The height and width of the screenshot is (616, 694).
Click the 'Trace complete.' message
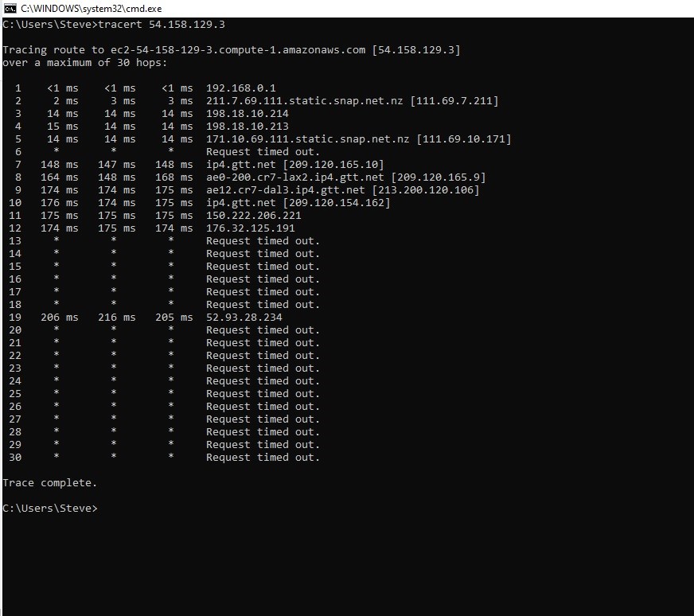(49, 483)
